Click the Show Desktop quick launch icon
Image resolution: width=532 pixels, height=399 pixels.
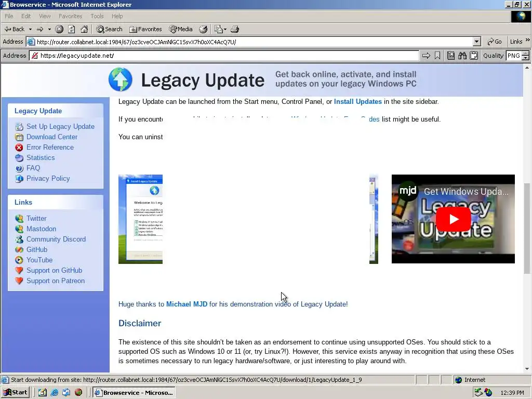pos(43,393)
